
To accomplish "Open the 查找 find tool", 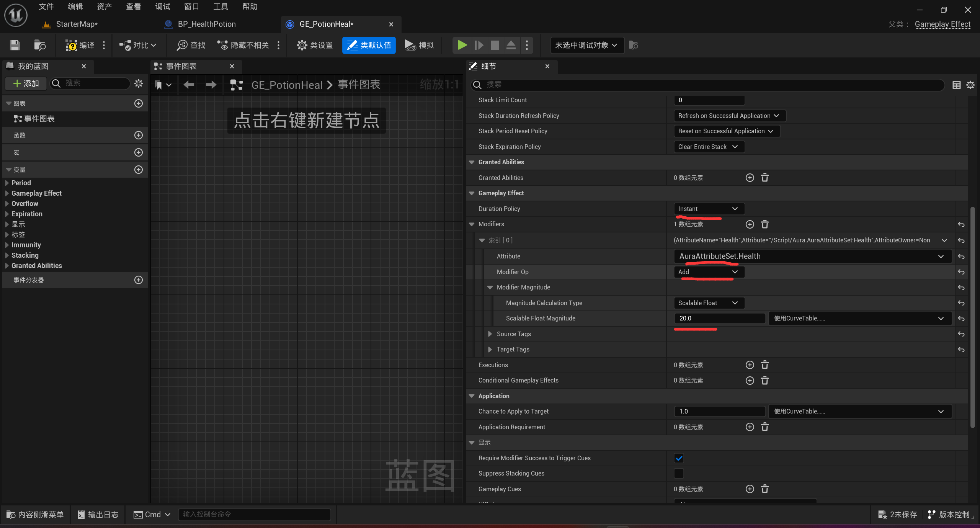I will (x=191, y=45).
